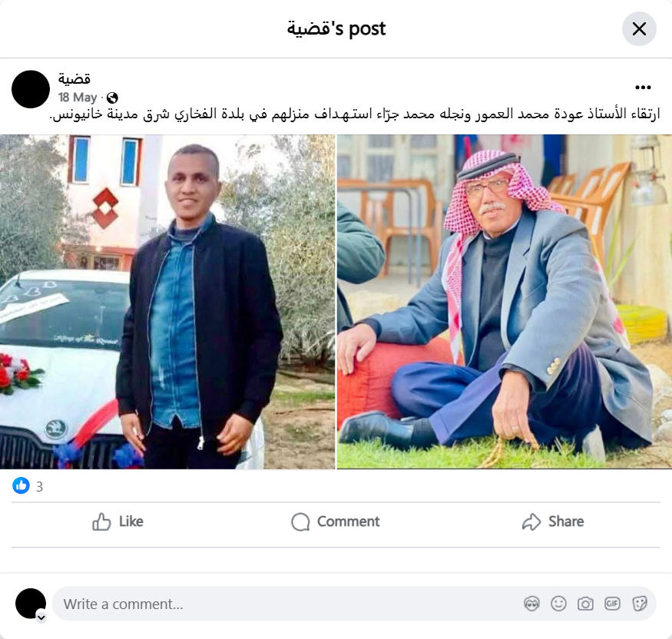
Task: Click the 18 May post date link
Action: pos(78,98)
